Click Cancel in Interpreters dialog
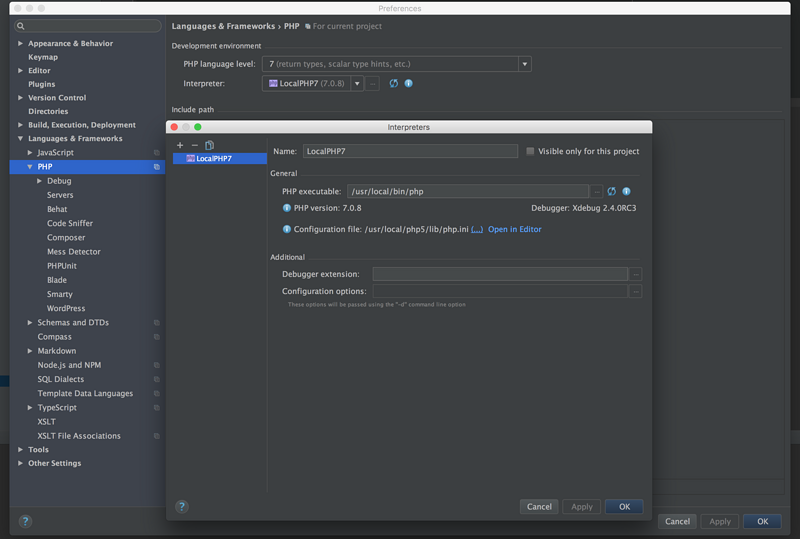800x539 pixels. [x=539, y=506]
